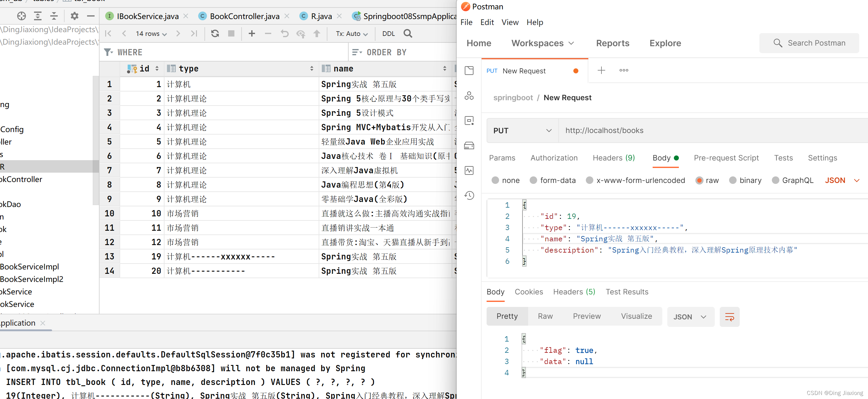
Task: Select the 'raw' body radio
Action: point(699,180)
